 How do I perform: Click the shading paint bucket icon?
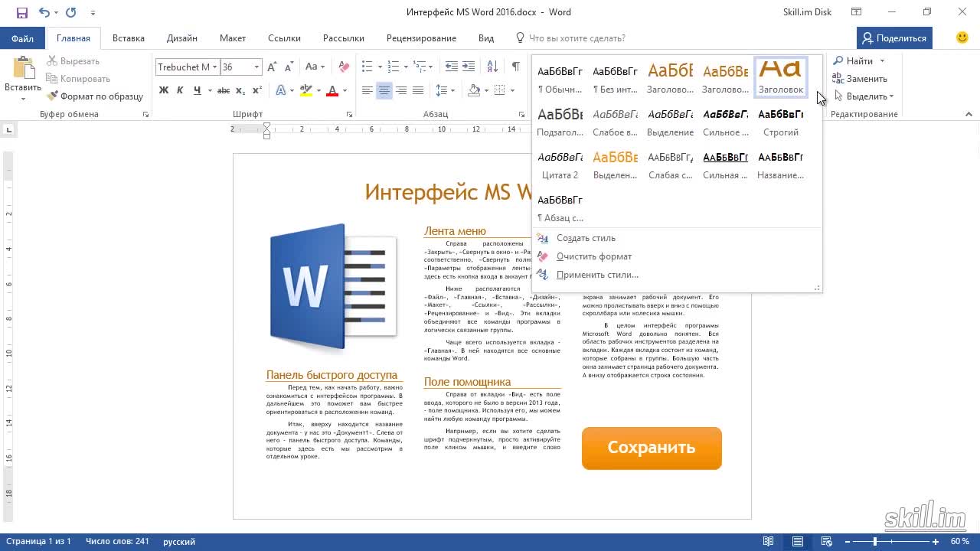(474, 90)
